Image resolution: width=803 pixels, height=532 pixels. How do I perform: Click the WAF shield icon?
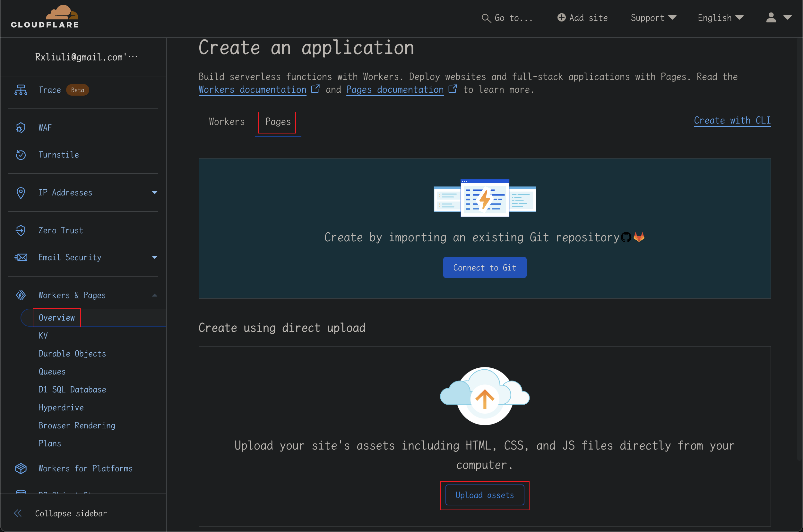(x=21, y=128)
